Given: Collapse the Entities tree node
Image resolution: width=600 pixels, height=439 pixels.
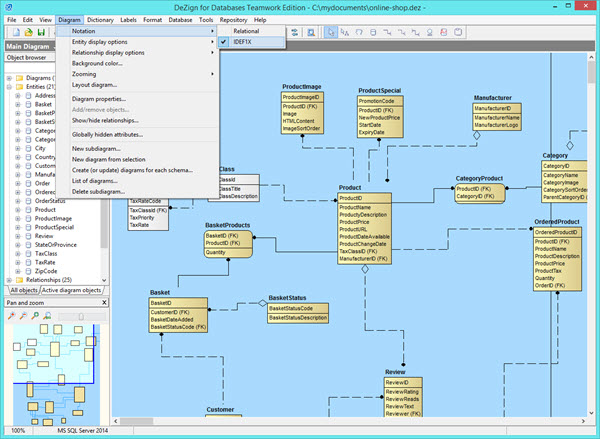Looking at the screenshot, I should (x=9, y=86).
